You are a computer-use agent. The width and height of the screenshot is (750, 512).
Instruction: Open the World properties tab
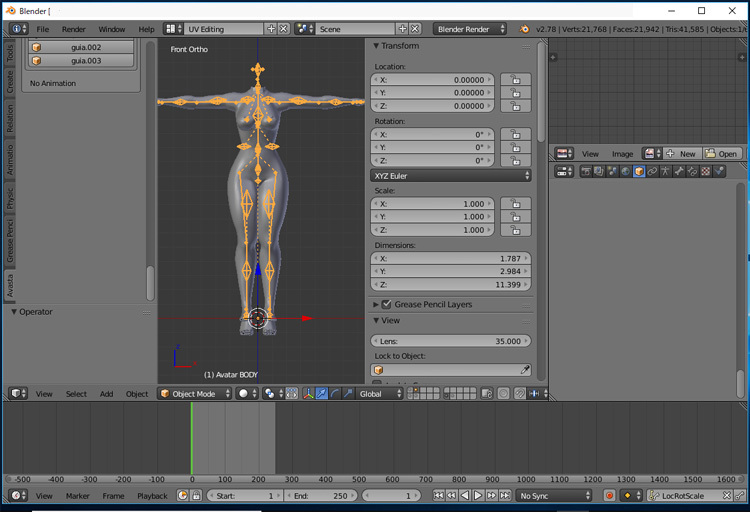[x=626, y=171]
